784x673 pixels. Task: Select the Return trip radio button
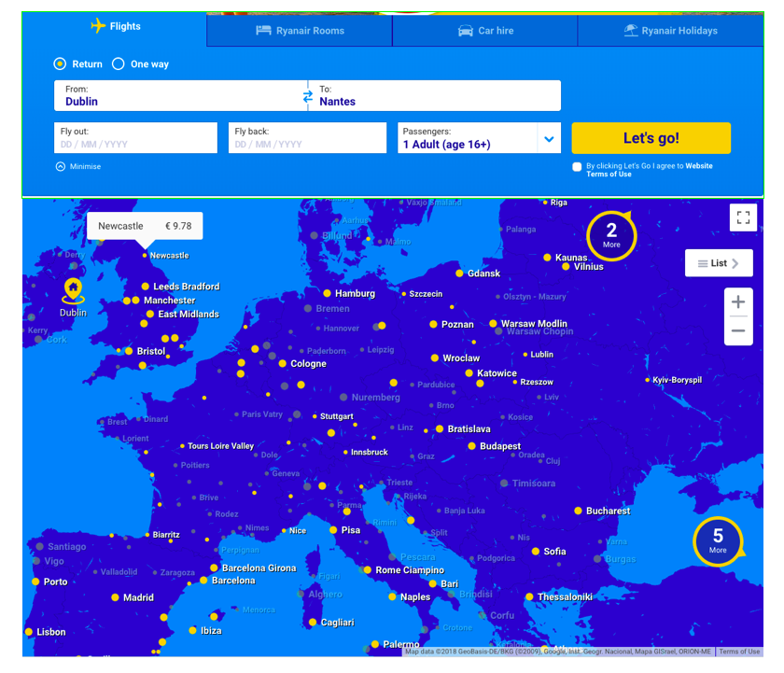point(61,64)
